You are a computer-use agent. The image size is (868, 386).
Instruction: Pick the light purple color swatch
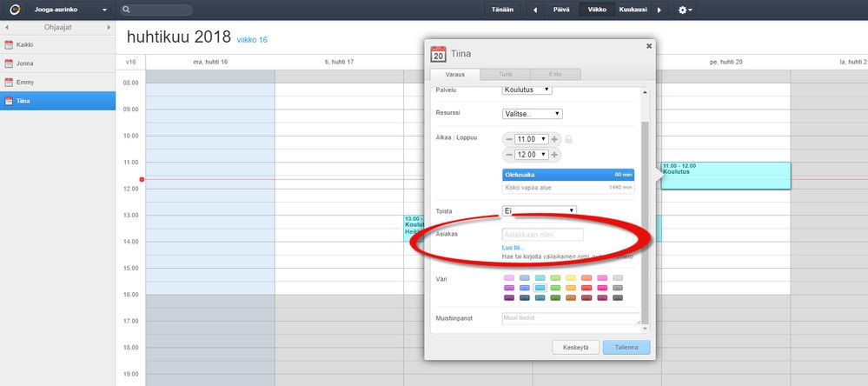click(509, 278)
